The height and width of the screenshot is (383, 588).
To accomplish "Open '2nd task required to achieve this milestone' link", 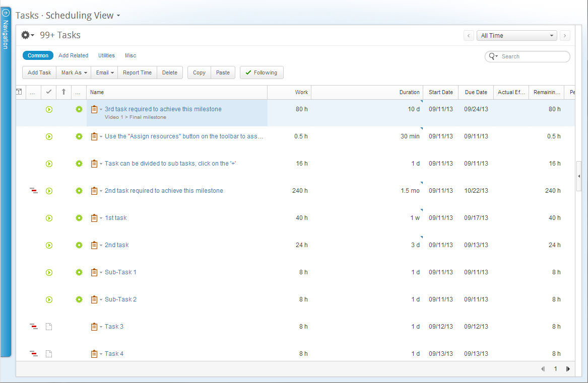I will (x=164, y=191).
